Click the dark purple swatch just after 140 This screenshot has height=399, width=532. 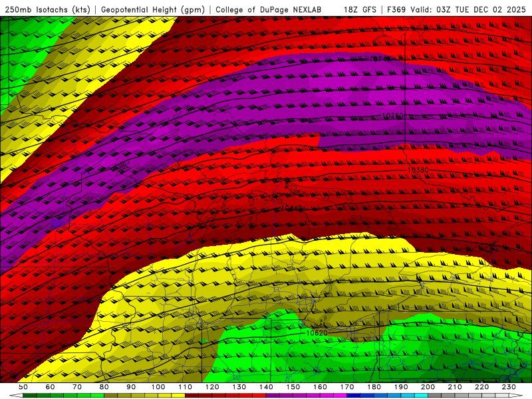(273, 396)
